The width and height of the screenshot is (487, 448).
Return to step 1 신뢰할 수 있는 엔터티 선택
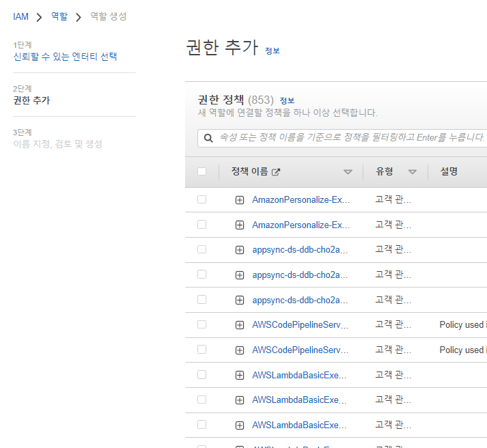65,57
